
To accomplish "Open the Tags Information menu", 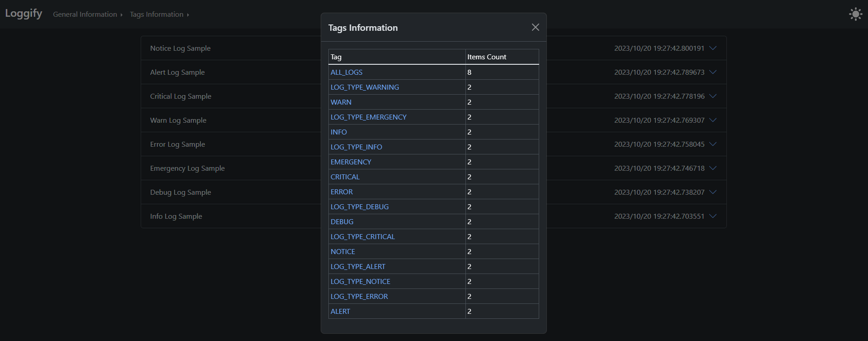I will pyautogui.click(x=159, y=14).
